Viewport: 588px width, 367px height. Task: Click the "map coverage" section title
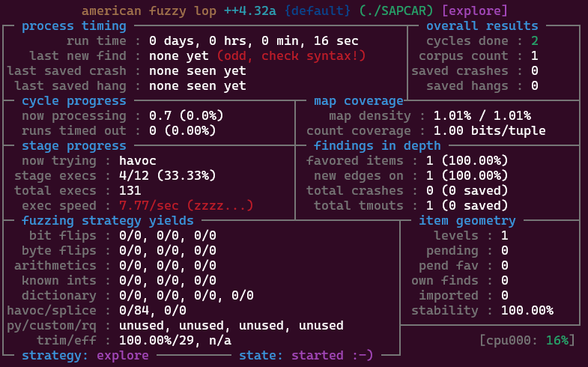(x=358, y=101)
